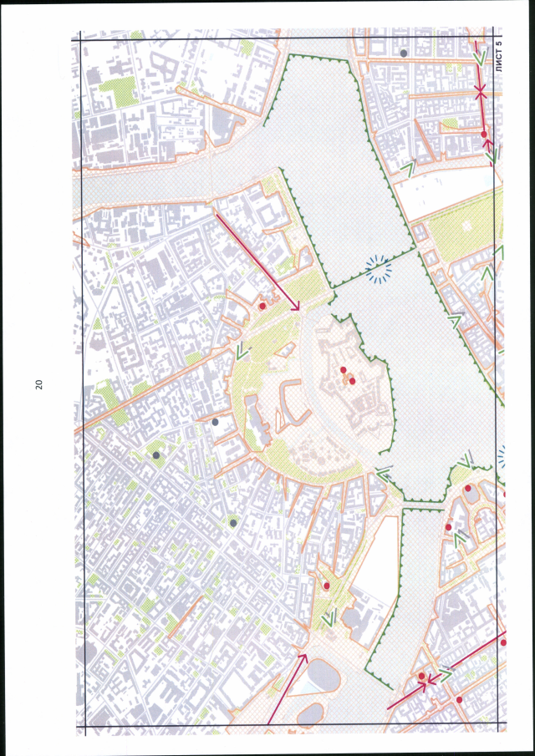This screenshot has height=756, width=535.
Task: Click the partial blue dashed circle at the map edge
Action: coord(502,456)
